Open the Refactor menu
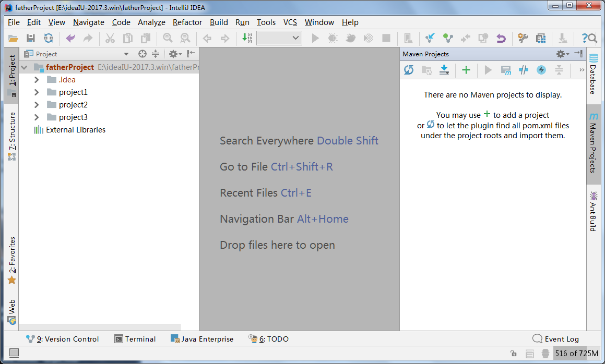605x364 pixels. click(187, 22)
